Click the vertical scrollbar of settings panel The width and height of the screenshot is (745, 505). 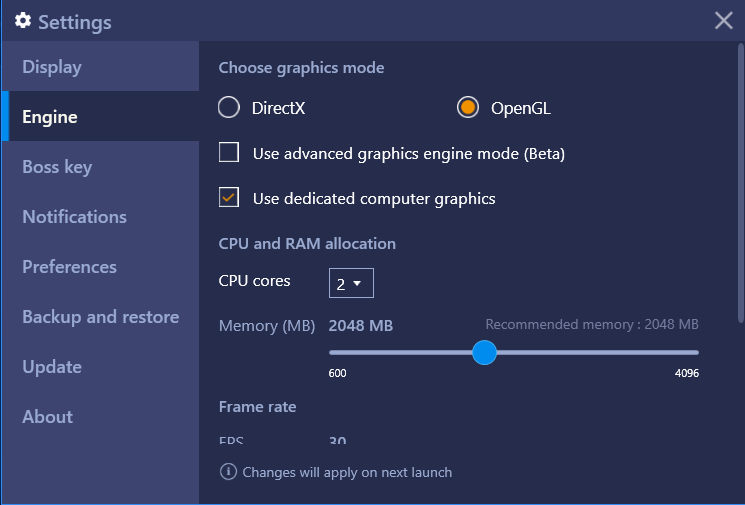(x=741, y=183)
